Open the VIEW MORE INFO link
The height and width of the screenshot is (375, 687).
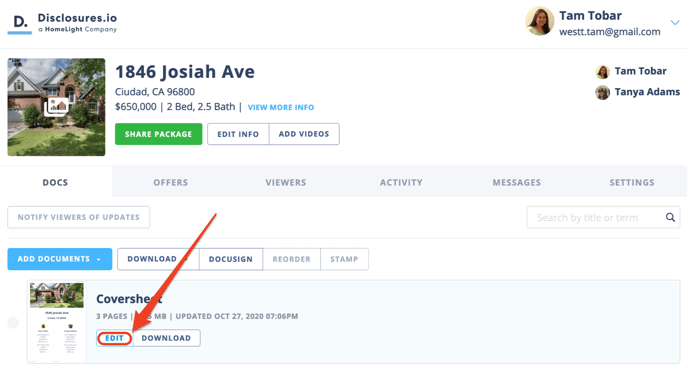[281, 107]
